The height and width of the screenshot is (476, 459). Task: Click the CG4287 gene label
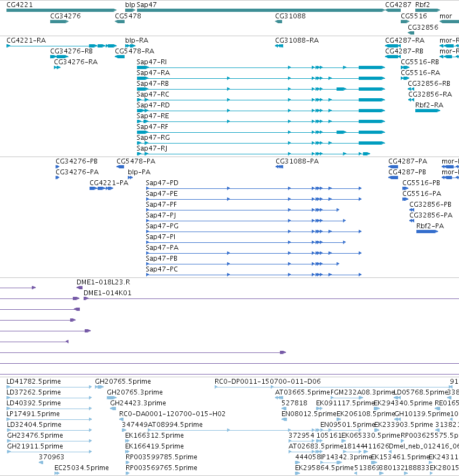pyautogui.click(x=398, y=5)
